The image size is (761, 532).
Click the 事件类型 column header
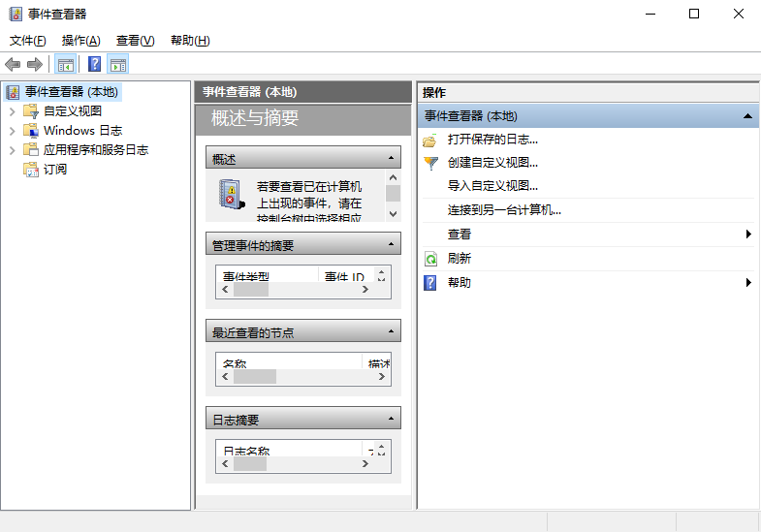[267, 275]
